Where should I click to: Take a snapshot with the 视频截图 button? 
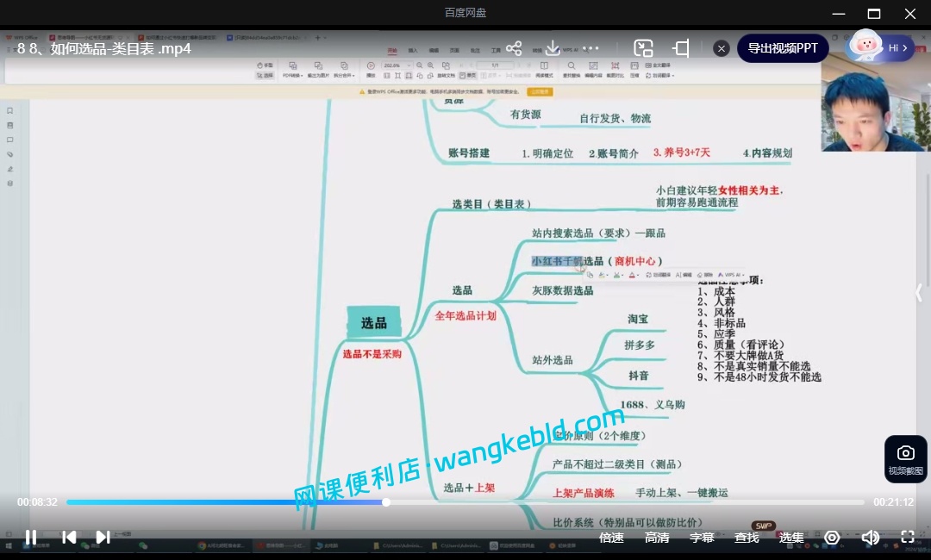click(905, 459)
